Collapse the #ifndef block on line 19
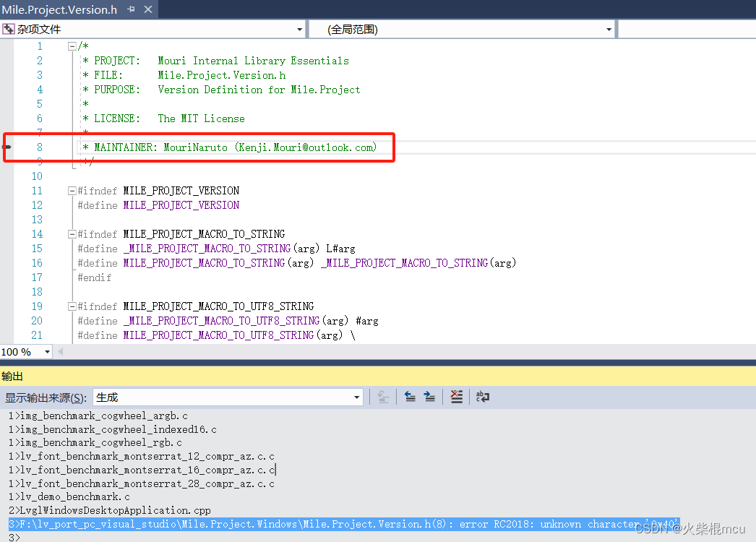Image resolution: width=756 pixels, height=542 pixels. (x=72, y=306)
